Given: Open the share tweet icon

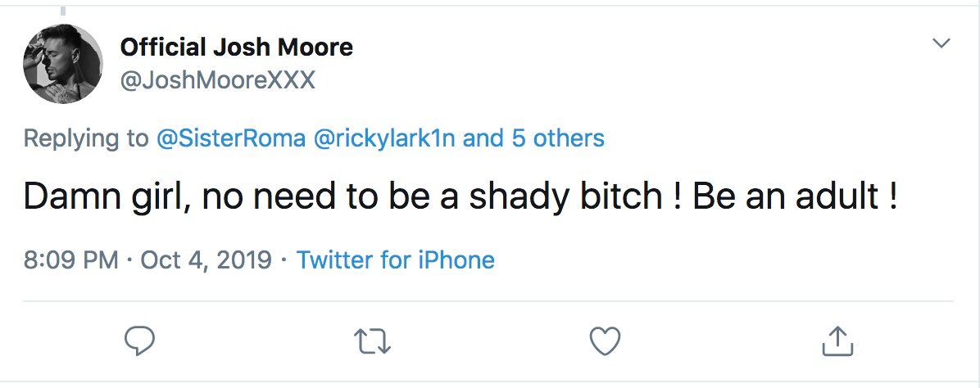Looking at the screenshot, I should tap(837, 341).
